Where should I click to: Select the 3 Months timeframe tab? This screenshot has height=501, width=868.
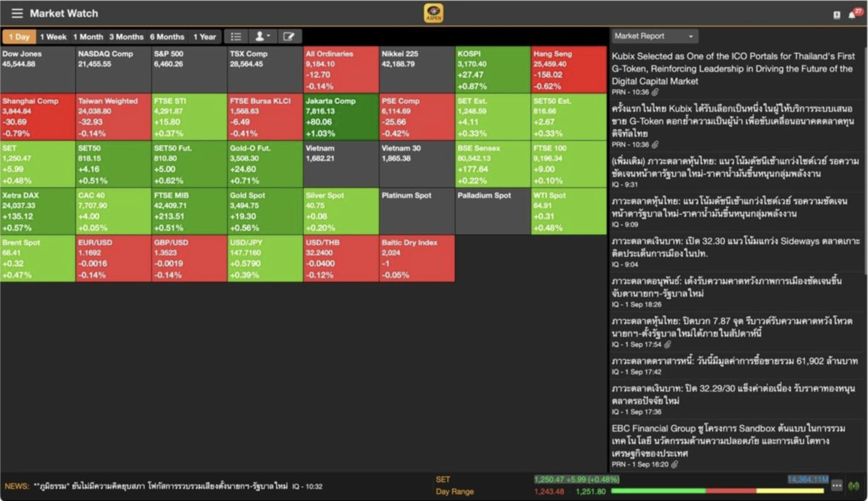coord(126,37)
